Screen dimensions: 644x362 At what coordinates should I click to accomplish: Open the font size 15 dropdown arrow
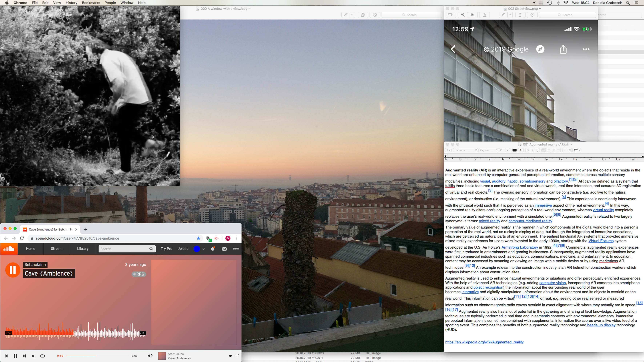point(507,150)
